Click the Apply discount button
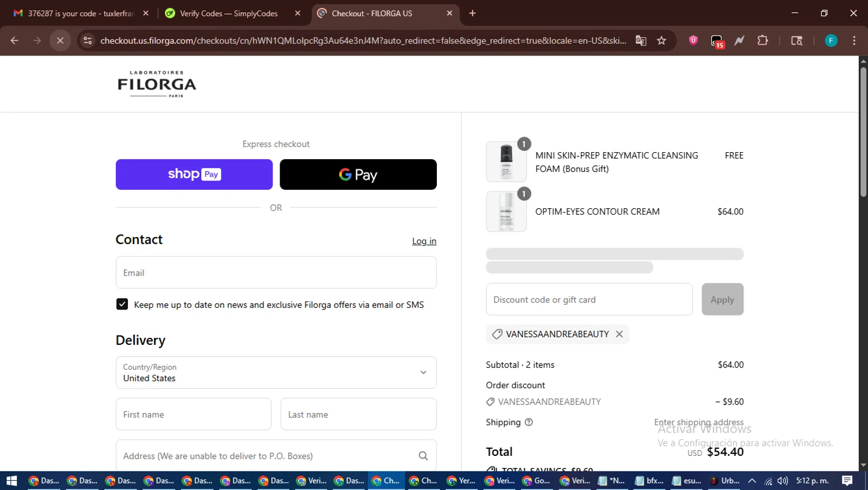 pos(722,299)
